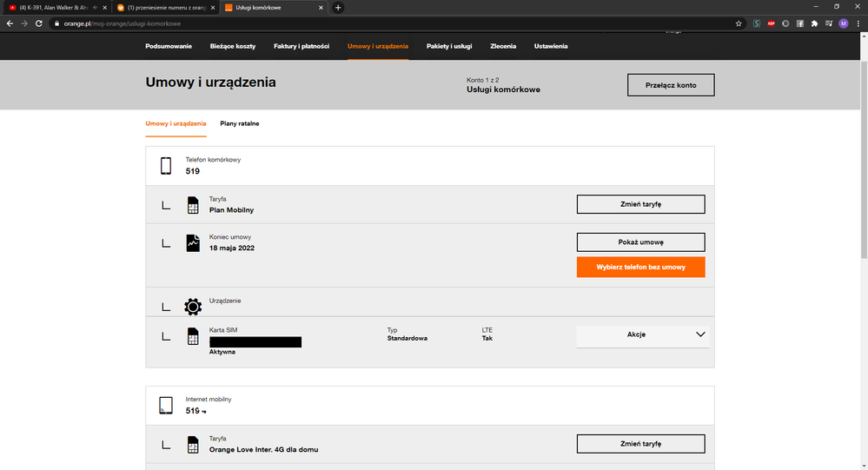Open a new browser tab

tap(338, 8)
